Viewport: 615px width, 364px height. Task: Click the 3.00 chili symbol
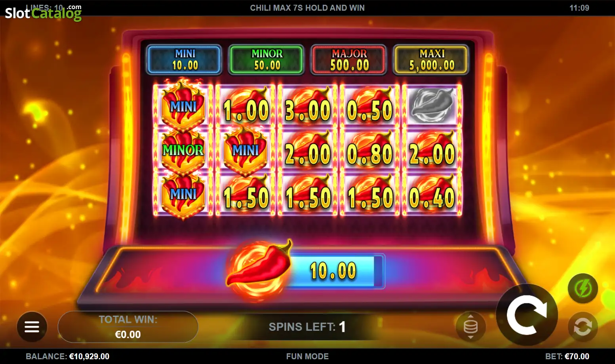308,106
